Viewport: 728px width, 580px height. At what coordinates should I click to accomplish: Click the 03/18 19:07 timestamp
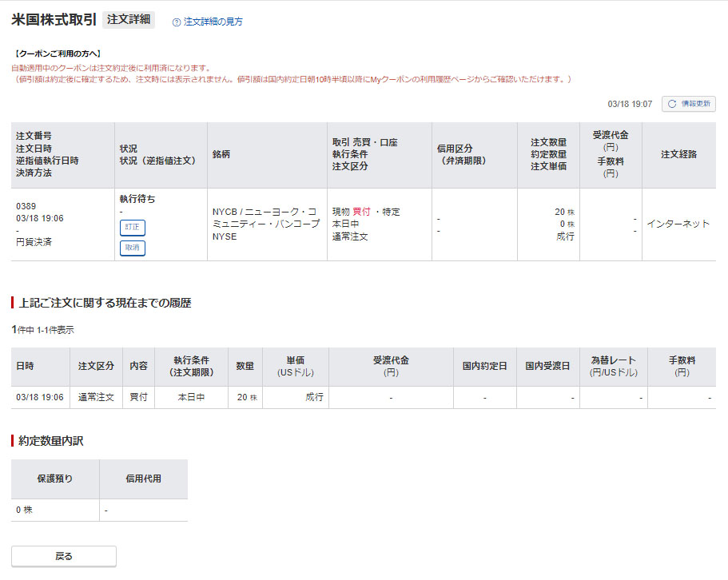click(630, 105)
